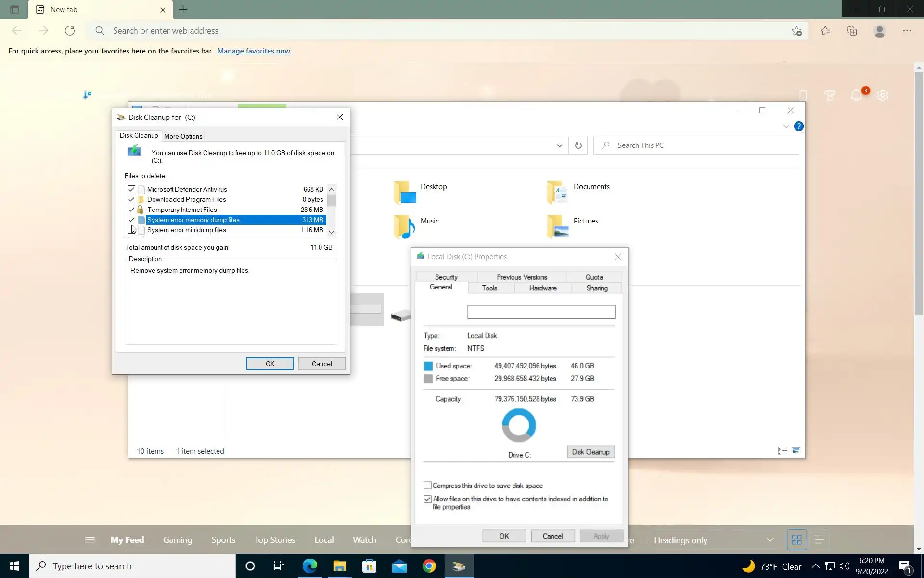Open the Manage favorites now link
This screenshot has width=924, height=578.
point(253,51)
